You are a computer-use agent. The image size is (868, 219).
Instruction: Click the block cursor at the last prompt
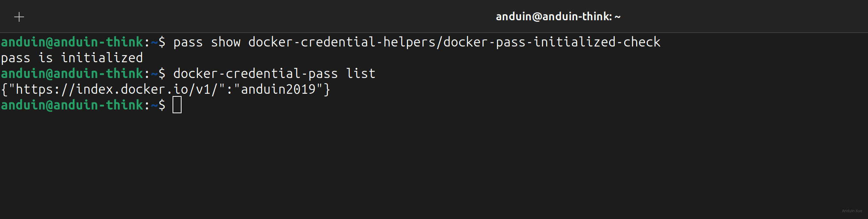[177, 105]
